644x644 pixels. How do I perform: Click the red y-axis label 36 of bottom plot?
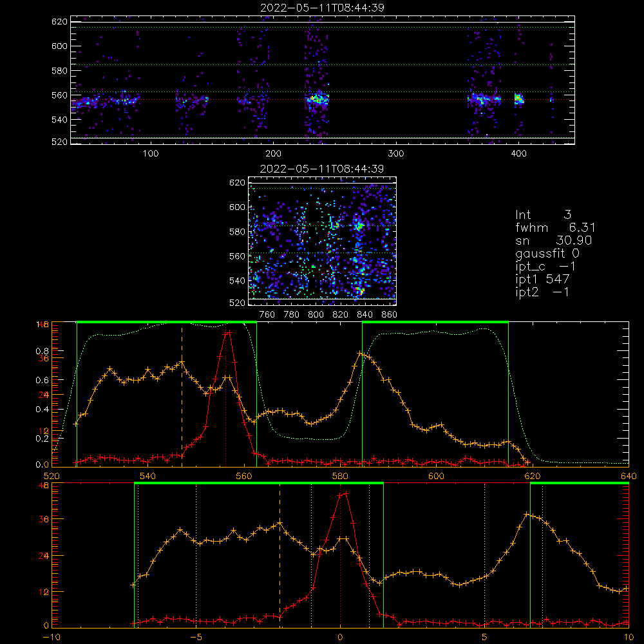click(x=44, y=519)
